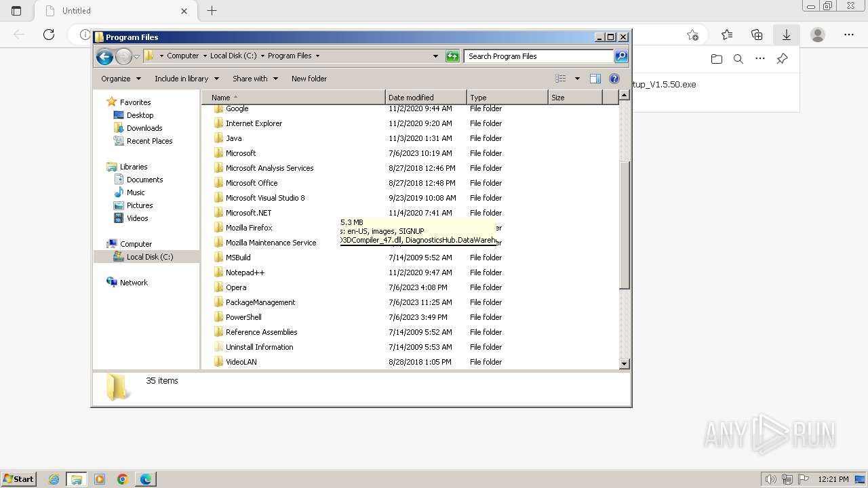Open the Videos library
The height and width of the screenshot is (488, 868).
click(x=137, y=218)
